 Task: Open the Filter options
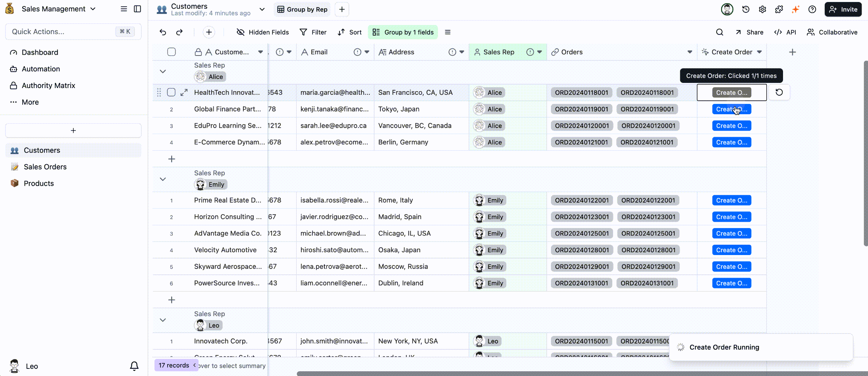(313, 32)
